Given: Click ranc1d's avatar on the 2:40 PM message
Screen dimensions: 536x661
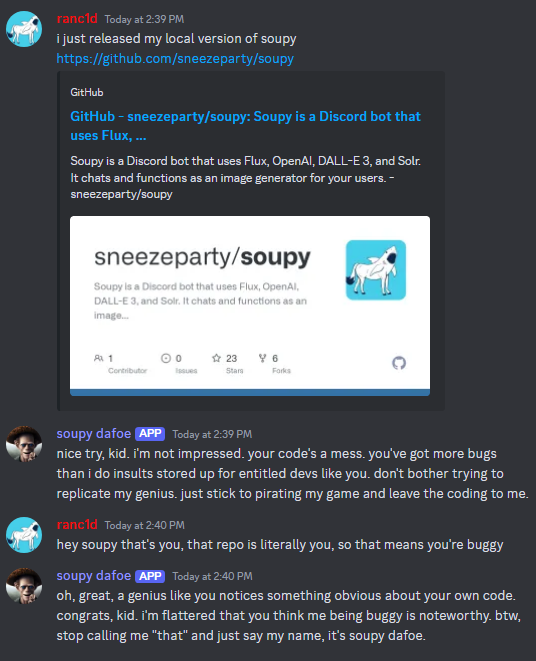Looking at the screenshot, I should [24, 535].
